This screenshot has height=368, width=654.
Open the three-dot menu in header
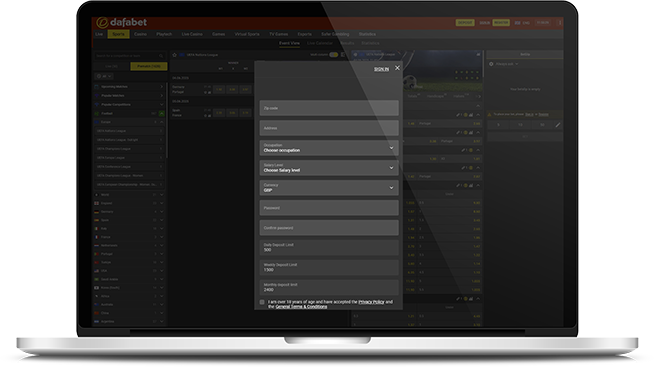coord(560,23)
